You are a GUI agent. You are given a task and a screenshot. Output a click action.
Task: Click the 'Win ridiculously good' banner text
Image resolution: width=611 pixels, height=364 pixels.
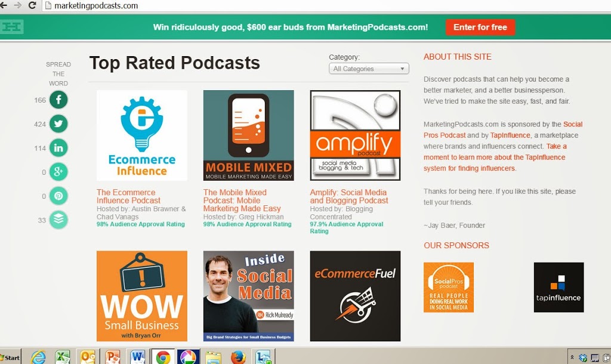coord(291,27)
